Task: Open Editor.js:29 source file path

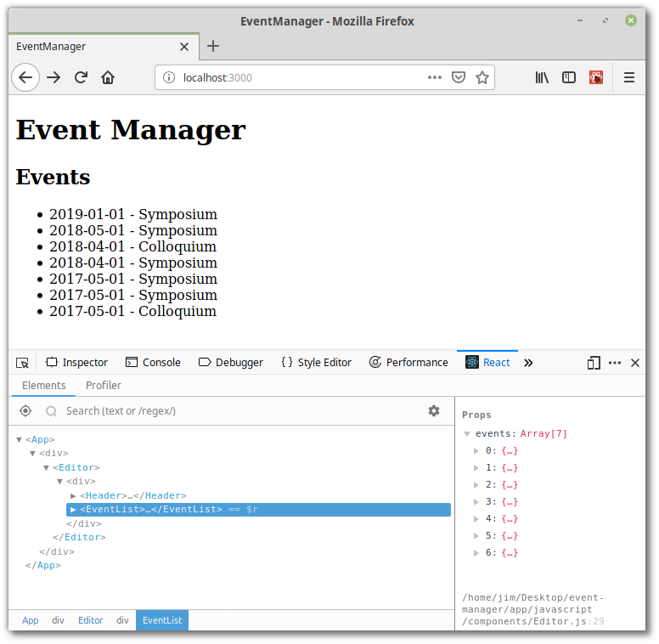Action: pos(533,609)
